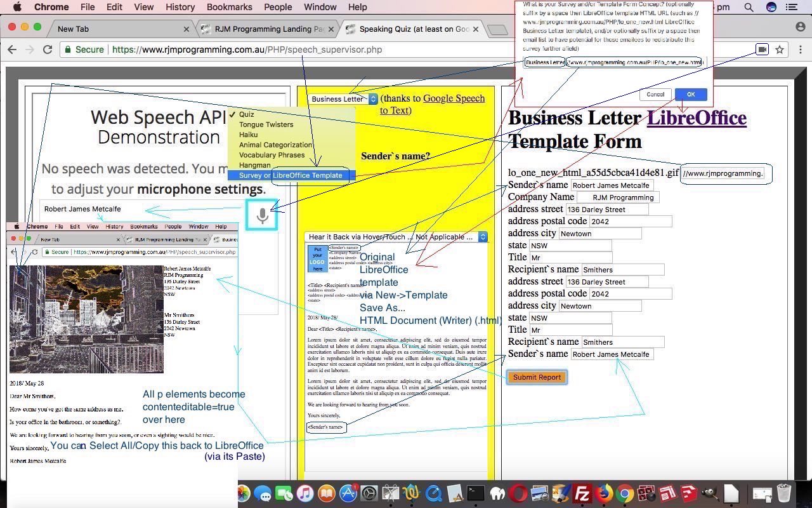Open Siri from the menu bar
812x508 pixels.
[771, 7]
